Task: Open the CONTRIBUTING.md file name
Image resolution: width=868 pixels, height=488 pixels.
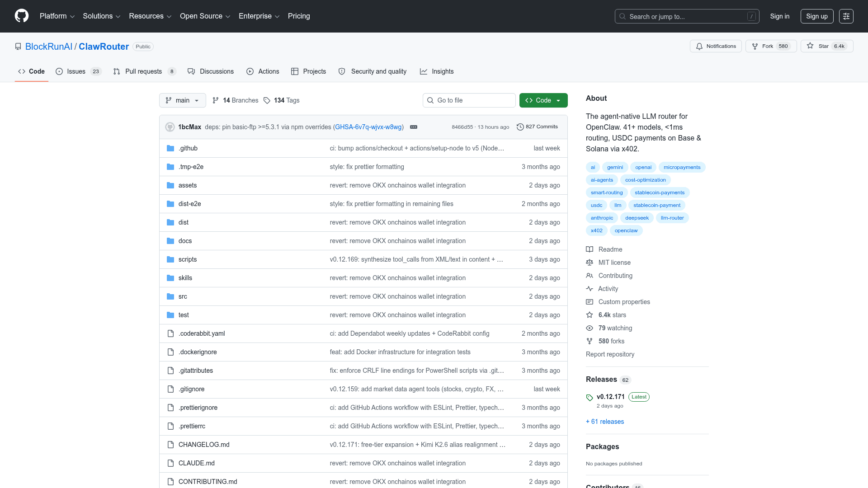Action: click(208, 482)
